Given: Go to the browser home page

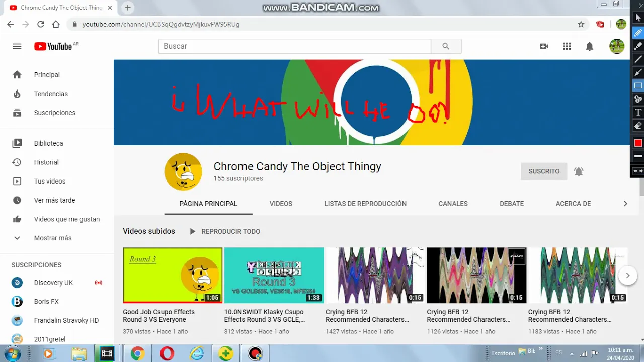Looking at the screenshot, I should [x=56, y=24].
